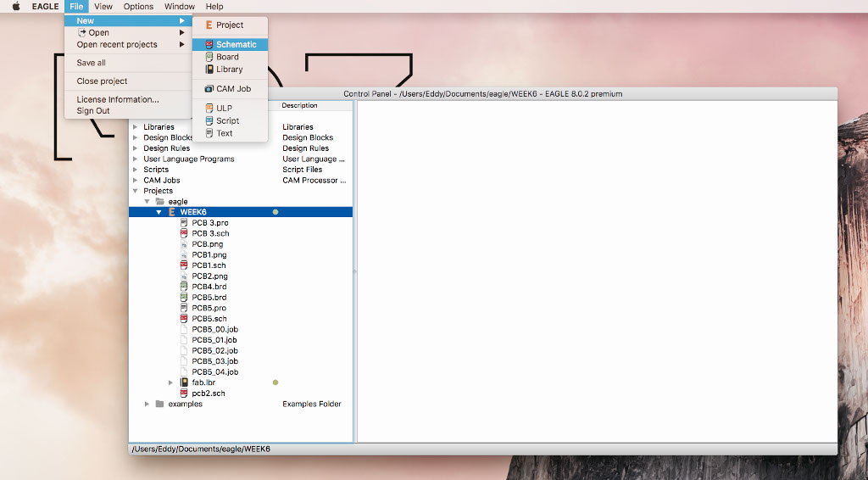868x480 pixels.
Task: Open the File menu
Action: click(x=76, y=6)
